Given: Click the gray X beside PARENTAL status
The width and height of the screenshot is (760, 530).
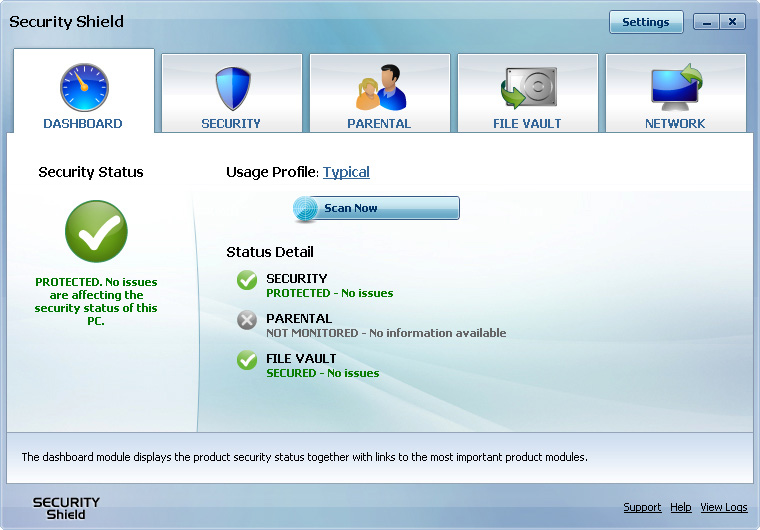Looking at the screenshot, I should coord(247,320).
